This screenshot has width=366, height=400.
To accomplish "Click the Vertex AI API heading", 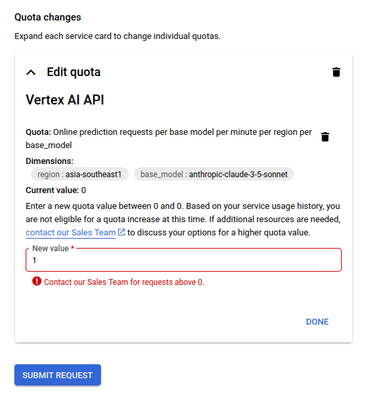I will pyautogui.click(x=65, y=100).
